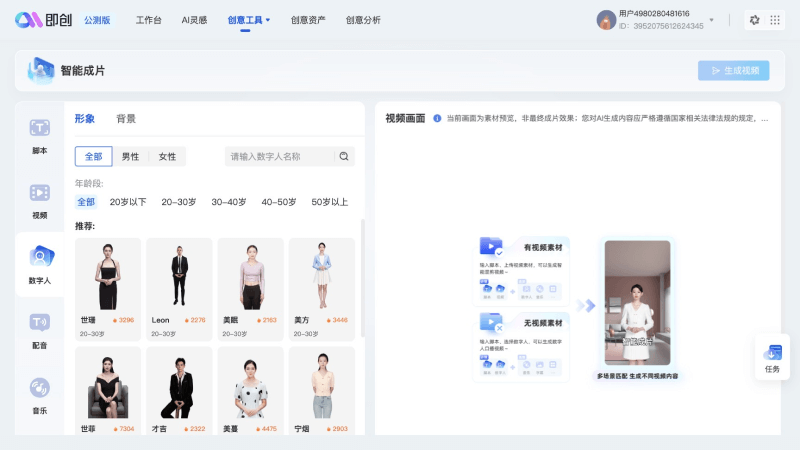Open the apps grid icon
800x450 pixels.
(x=775, y=20)
